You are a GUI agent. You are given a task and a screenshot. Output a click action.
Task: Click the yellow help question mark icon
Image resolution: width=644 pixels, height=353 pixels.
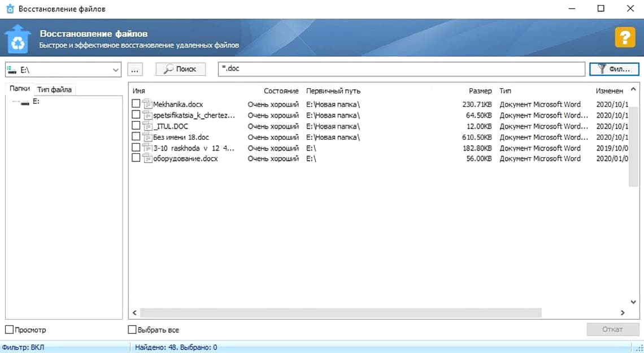coord(625,38)
